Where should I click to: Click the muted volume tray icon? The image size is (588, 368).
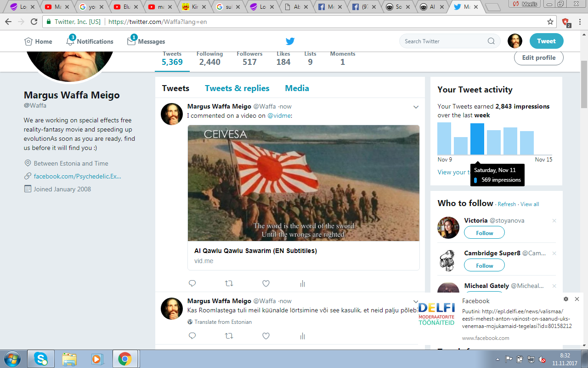542,359
